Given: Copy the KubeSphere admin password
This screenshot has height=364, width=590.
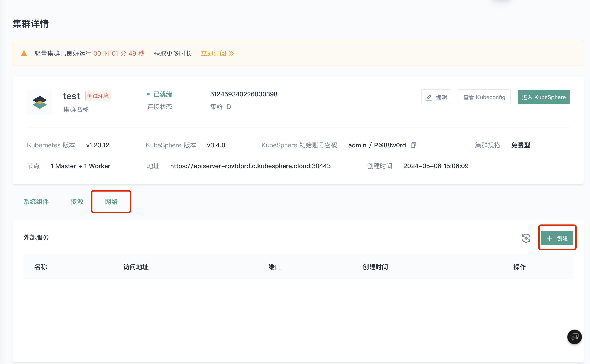Looking at the screenshot, I should [413, 145].
